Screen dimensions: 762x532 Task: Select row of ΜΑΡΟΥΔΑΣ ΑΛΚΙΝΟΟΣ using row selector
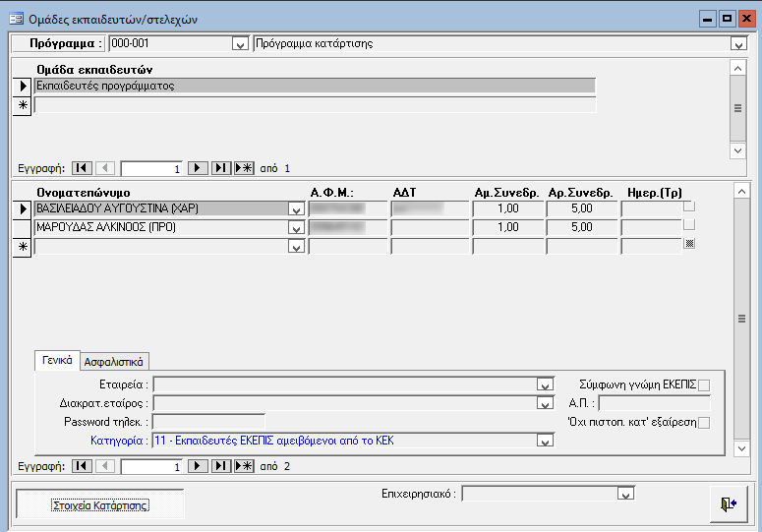click(22, 228)
